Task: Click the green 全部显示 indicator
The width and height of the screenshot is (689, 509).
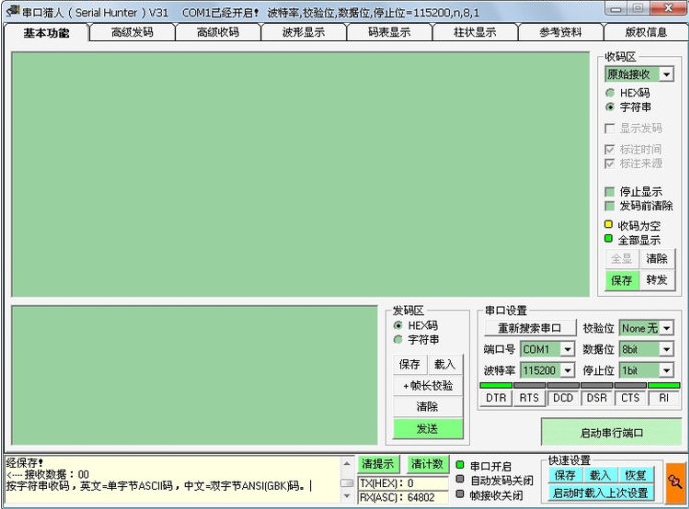Action: 609,239
